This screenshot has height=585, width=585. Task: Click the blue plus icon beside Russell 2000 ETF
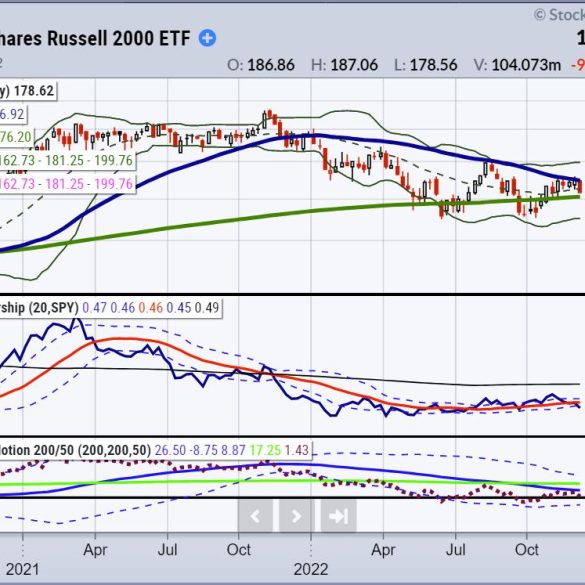pos(207,38)
